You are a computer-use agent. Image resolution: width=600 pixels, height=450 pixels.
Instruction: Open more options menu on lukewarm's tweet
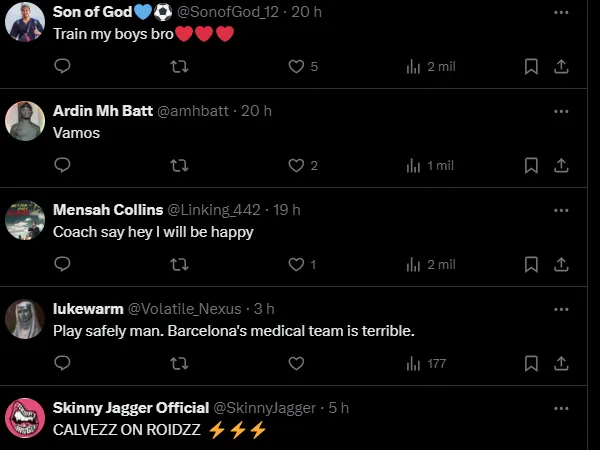pyautogui.click(x=561, y=309)
